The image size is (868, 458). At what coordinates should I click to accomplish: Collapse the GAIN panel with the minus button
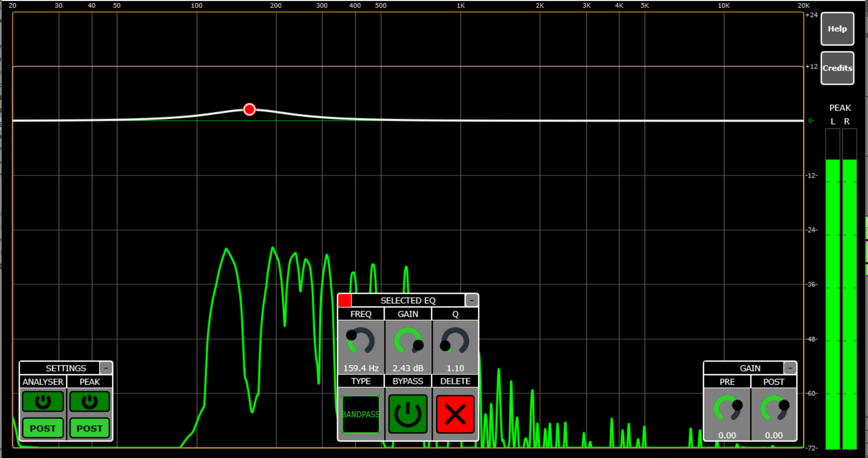click(790, 368)
